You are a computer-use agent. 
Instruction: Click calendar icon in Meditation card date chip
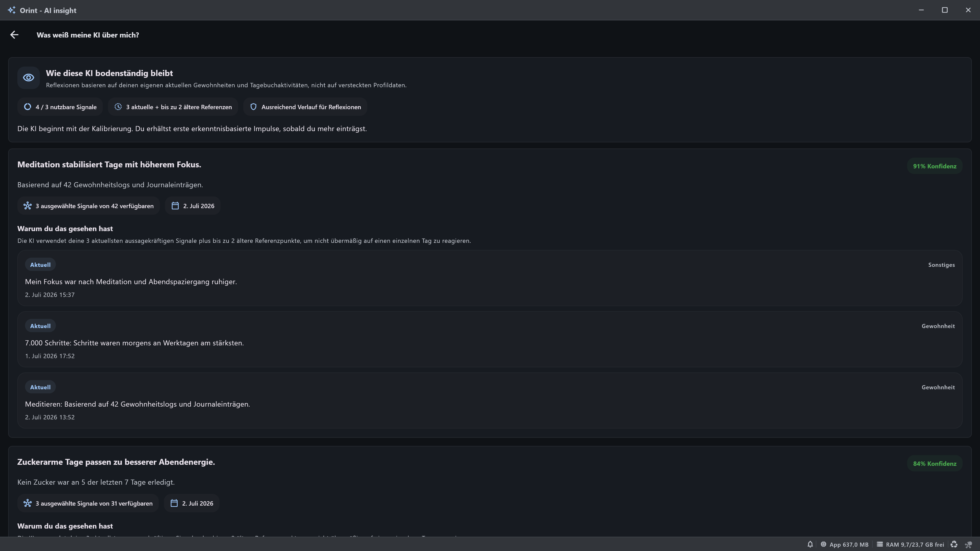[175, 206]
